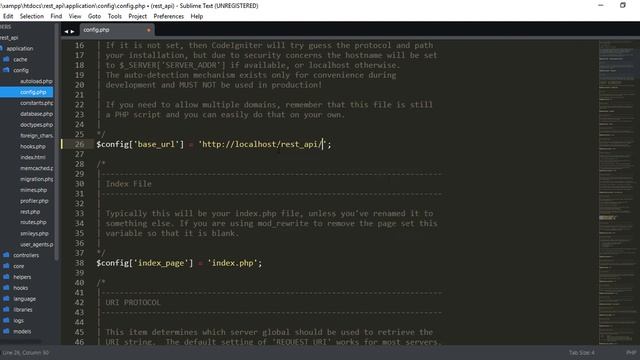Minimize the Sublime Text window

[601, 5]
